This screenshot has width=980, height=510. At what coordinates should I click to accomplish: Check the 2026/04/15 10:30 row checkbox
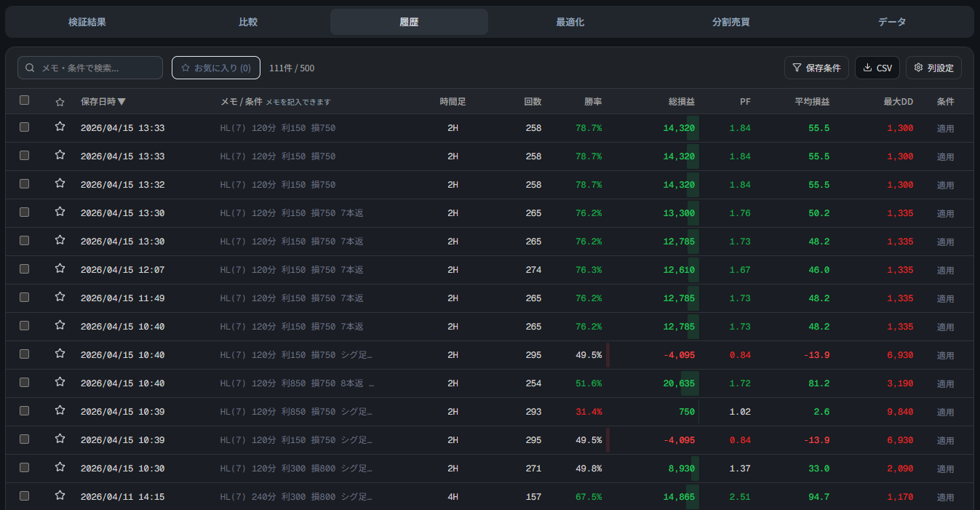(x=25, y=467)
